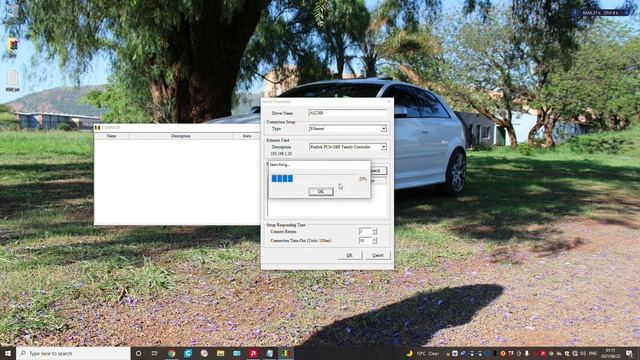Open the Windows Start menu

pos(8,353)
